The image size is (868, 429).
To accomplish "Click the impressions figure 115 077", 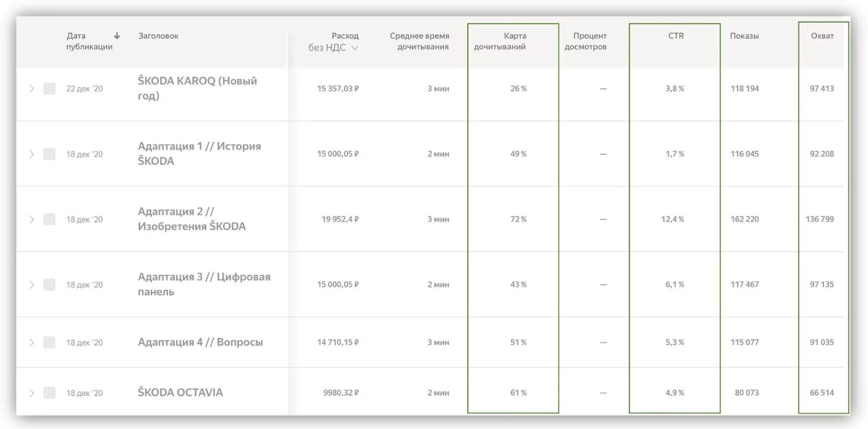I will [x=745, y=343].
